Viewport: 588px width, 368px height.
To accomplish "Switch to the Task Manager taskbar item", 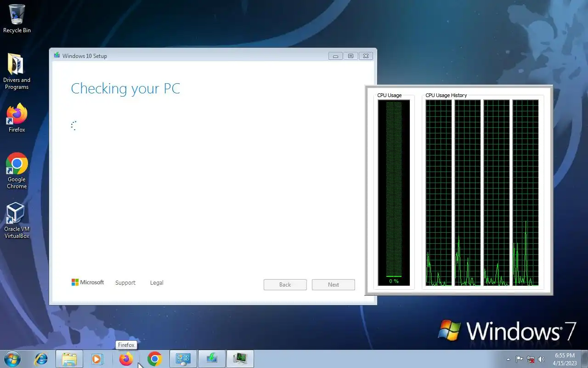I will pyautogui.click(x=240, y=359).
